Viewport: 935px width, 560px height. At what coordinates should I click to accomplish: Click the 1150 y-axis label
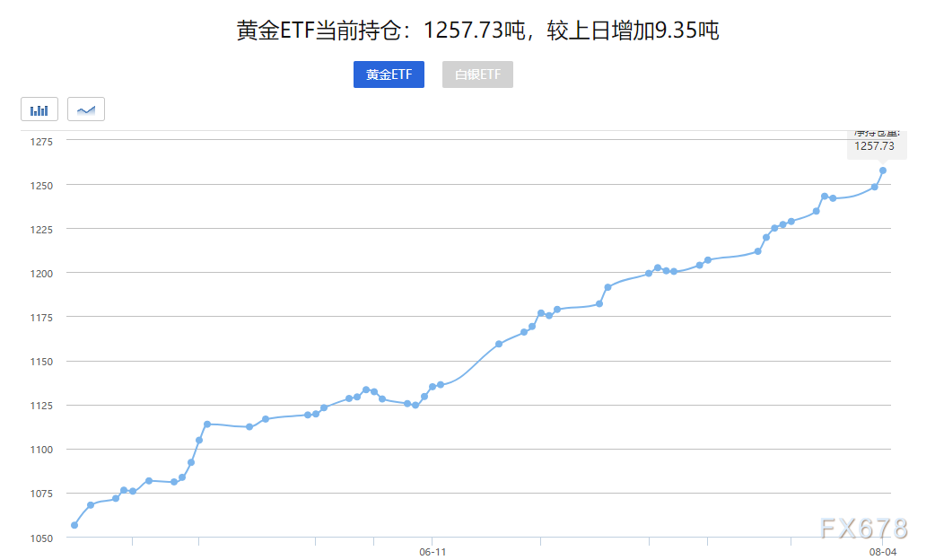coord(42,362)
